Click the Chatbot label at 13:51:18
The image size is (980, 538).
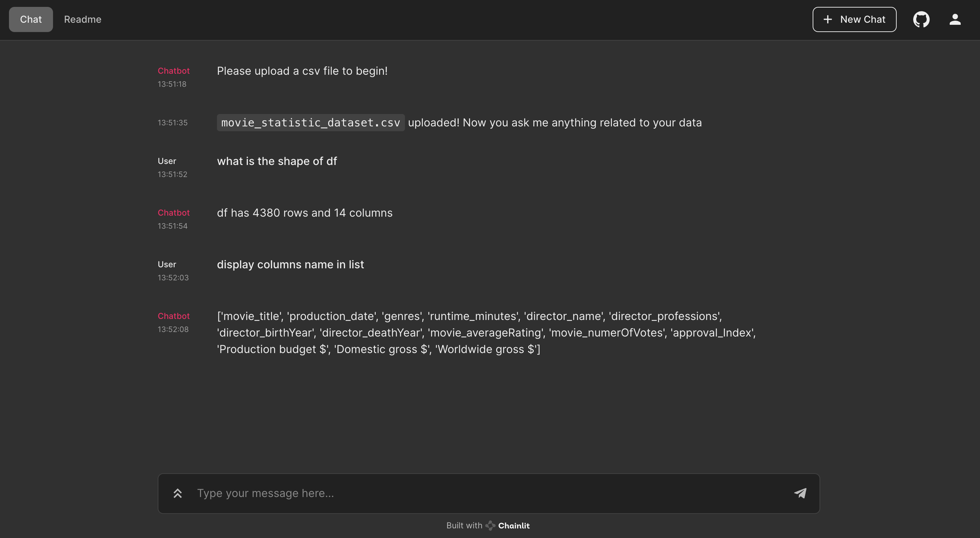(x=174, y=71)
